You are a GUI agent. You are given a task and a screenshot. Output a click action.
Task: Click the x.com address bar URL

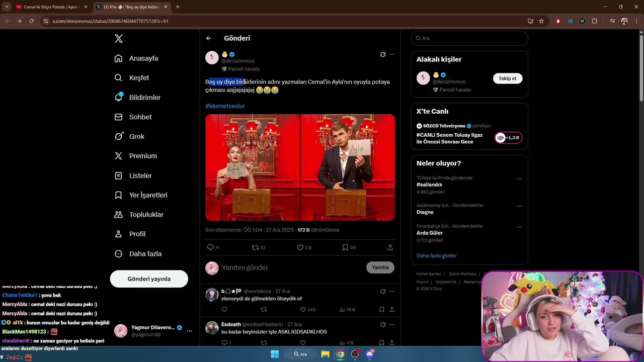tap(110, 21)
